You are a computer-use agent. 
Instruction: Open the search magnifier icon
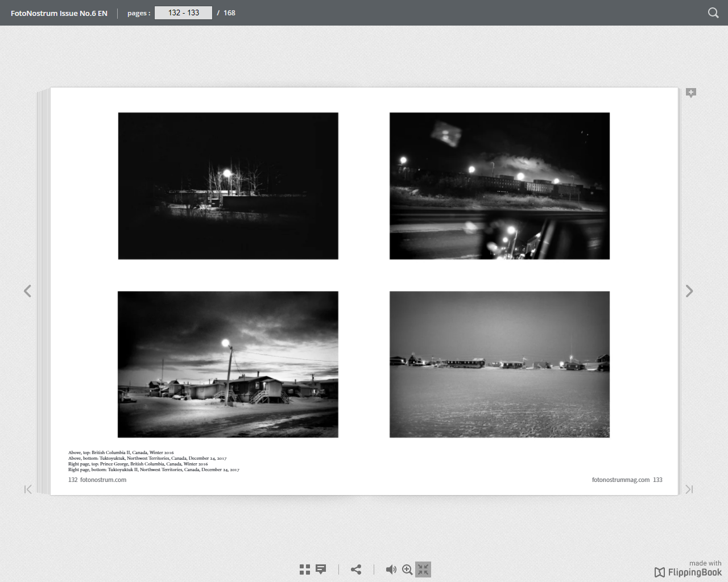coord(713,13)
